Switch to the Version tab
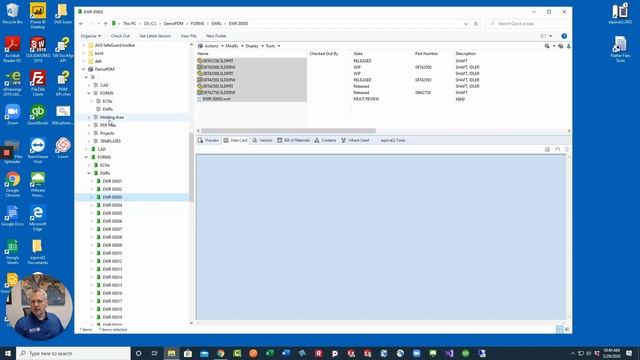This screenshot has height=360, width=640. click(x=262, y=140)
